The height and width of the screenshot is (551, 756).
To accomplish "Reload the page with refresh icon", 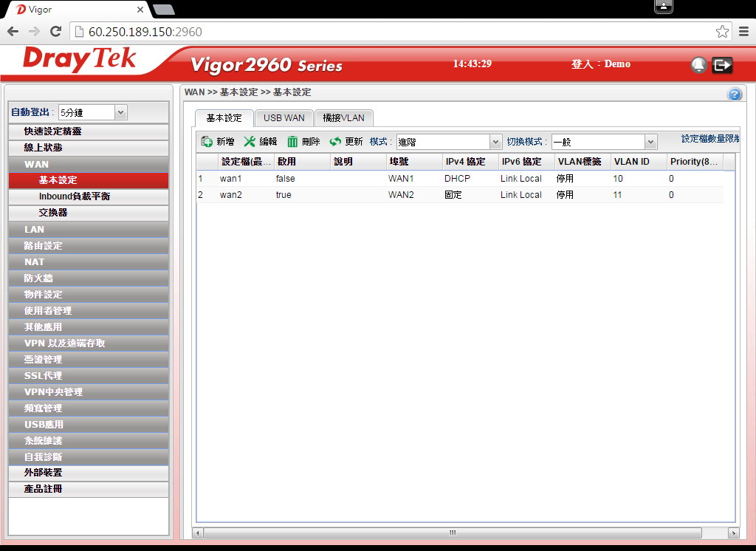I will (55, 32).
